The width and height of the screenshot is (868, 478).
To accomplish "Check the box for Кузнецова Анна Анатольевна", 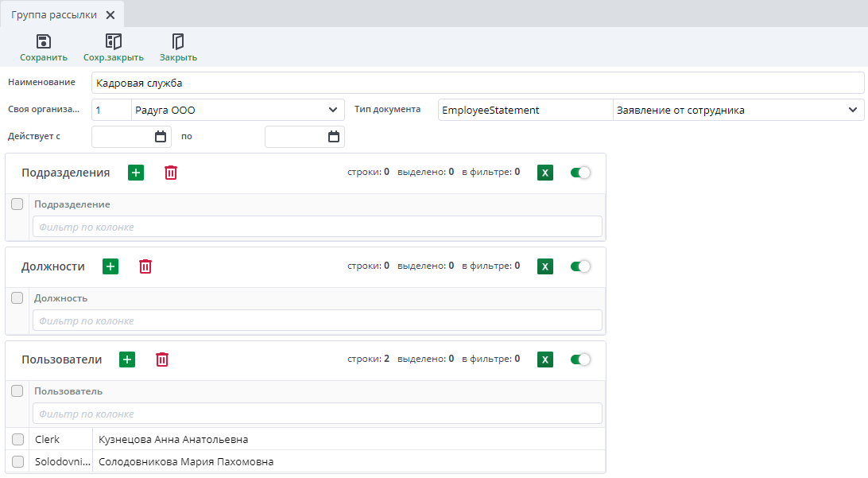I will coord(17,439).
